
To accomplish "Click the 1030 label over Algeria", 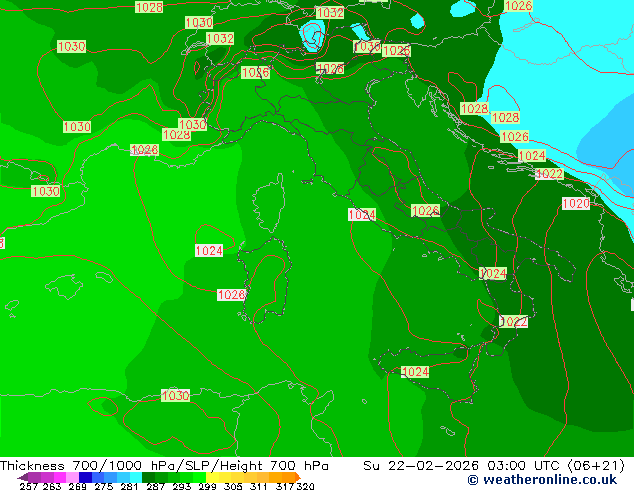I will pos(175,395).
